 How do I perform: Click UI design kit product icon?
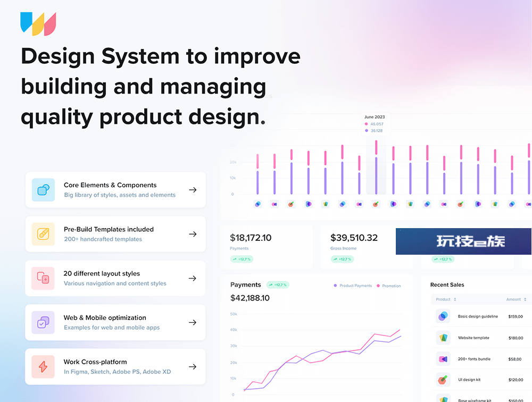443,380
